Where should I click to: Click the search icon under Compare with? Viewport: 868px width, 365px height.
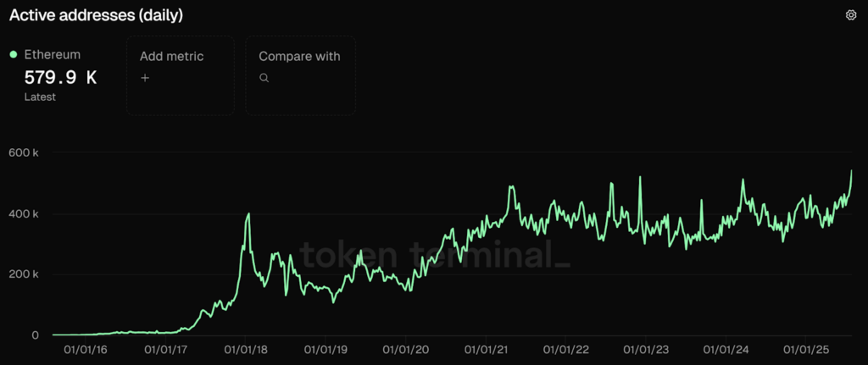click(264, 78)
